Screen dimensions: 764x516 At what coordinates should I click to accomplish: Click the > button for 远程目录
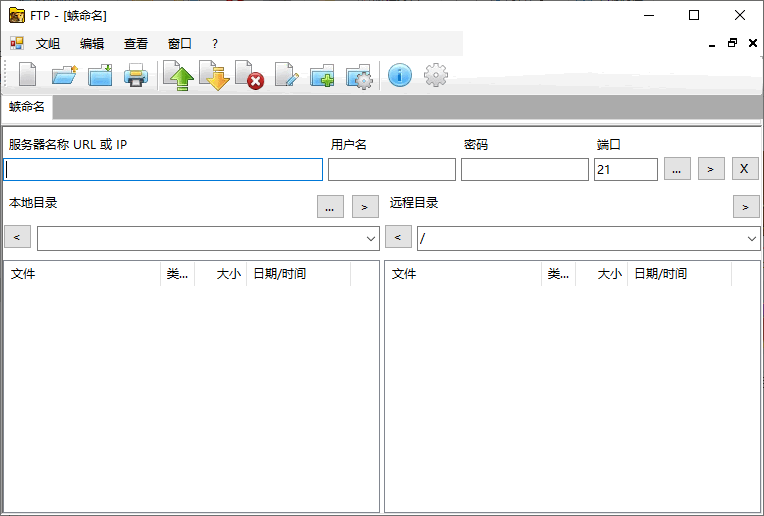[746, 207]
